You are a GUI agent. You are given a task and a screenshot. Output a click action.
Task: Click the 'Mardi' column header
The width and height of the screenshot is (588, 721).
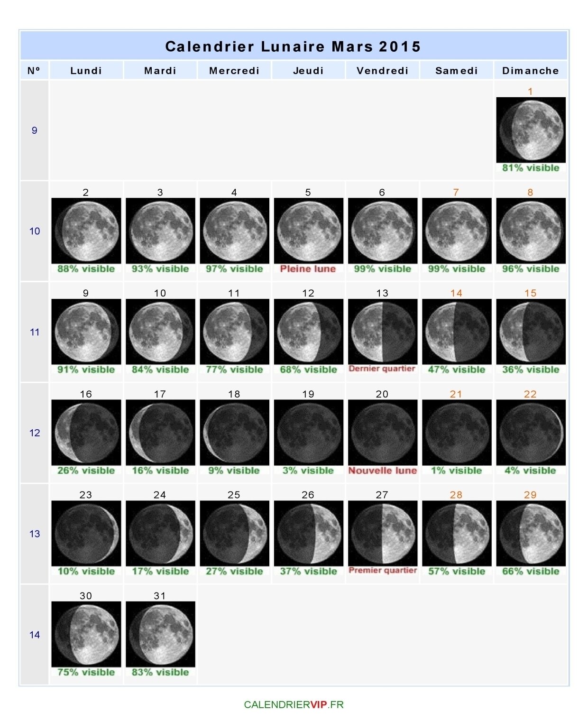coord(160,70)
